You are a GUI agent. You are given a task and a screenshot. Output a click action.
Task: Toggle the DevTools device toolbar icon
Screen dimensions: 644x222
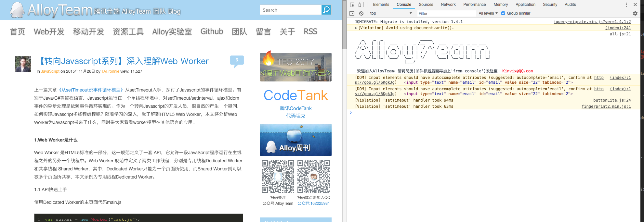[x=361, y=5]
